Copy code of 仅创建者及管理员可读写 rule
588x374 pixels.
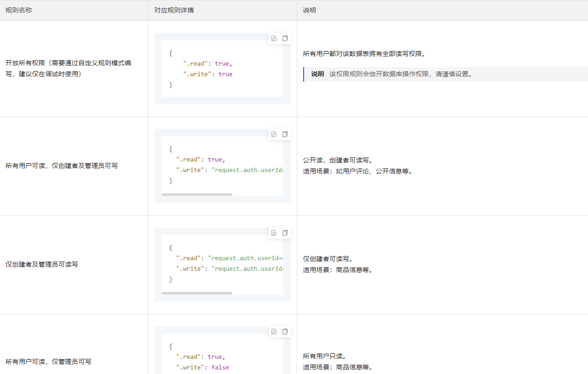pos(285,233)
